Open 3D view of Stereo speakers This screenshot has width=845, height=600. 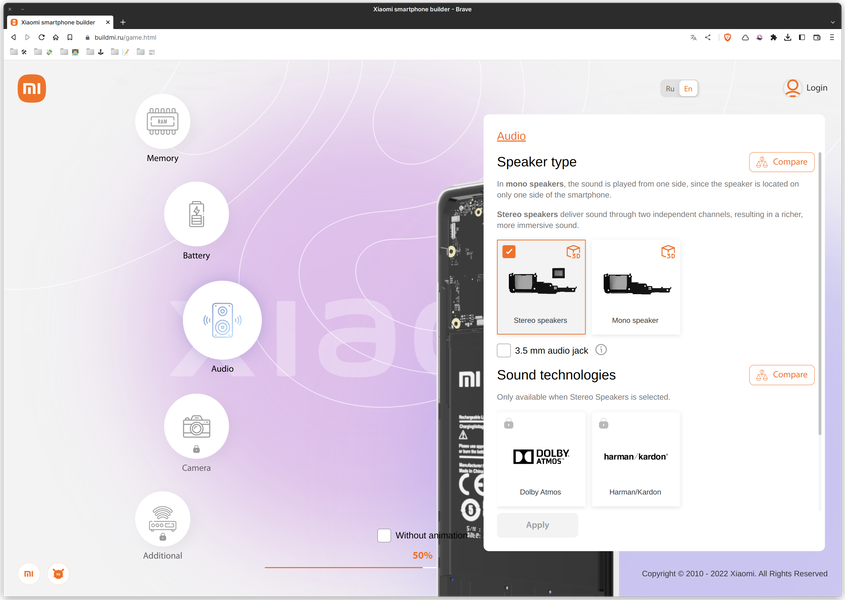pyautogui.click(x=573, y=252)
